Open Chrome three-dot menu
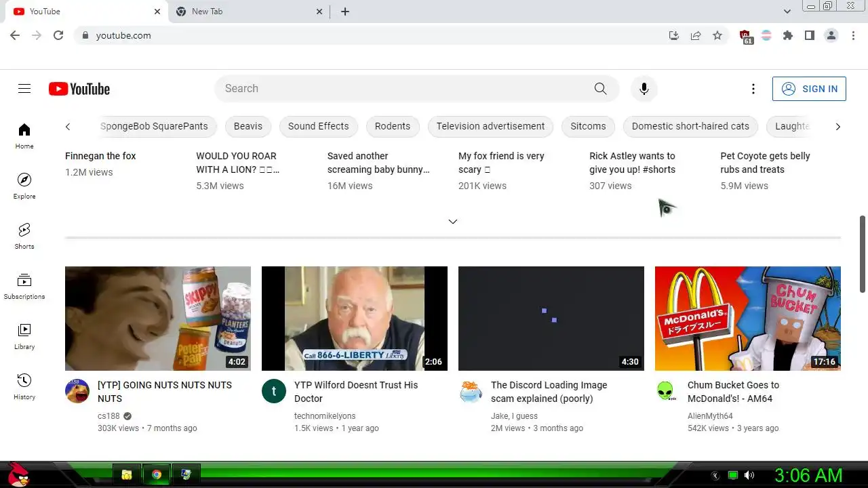Screen dimensions: 868x488 (853, 35)
